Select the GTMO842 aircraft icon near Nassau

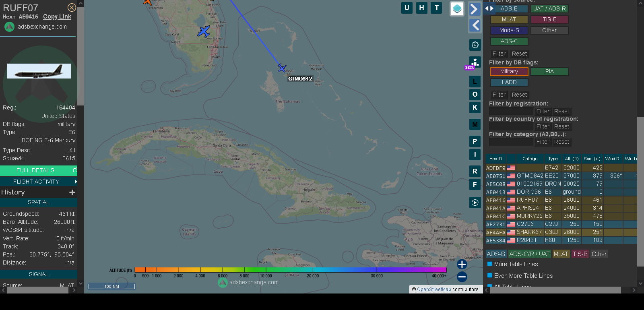[282, 68]
